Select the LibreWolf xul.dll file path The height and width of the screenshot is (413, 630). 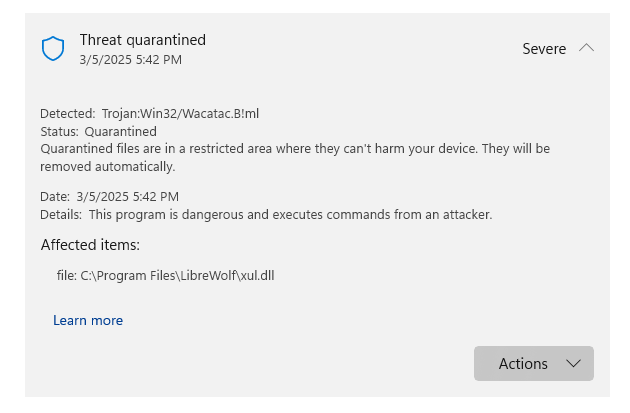[x=166, y=276]
